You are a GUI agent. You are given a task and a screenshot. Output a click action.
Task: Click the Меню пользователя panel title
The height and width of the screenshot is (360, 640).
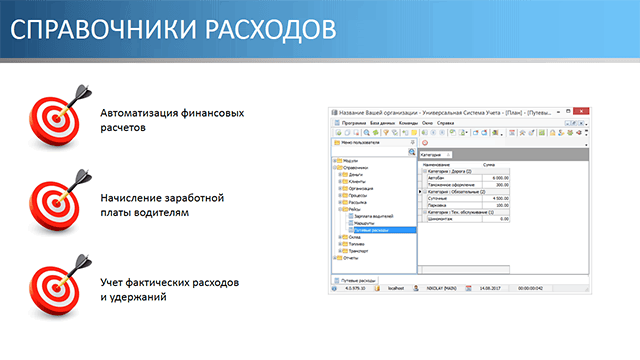(x=360, y=142)
